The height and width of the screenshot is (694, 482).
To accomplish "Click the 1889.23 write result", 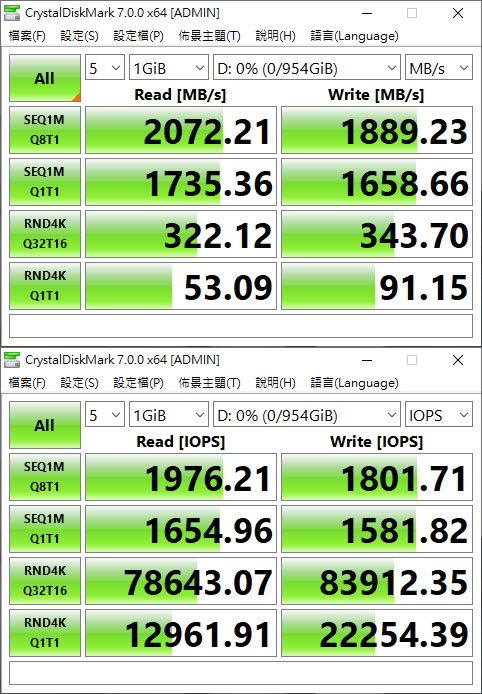I will click(x=377, y=130).
